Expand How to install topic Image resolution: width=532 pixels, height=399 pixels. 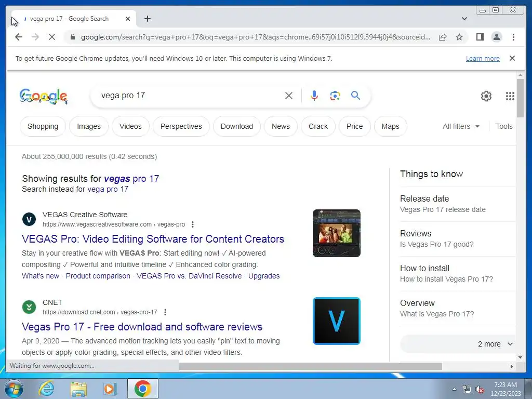click(457, 273)
